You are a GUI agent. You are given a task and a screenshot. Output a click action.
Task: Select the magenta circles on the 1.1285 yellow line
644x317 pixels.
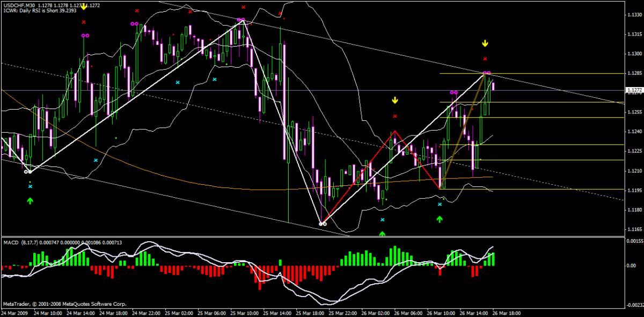[x=486, y=73]
